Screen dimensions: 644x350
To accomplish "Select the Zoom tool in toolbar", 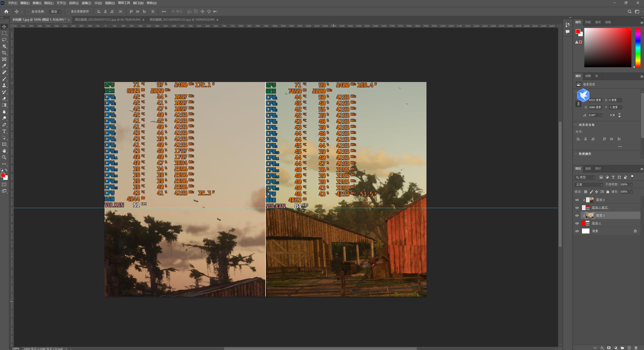I will pyautogui.click(x=4, y=157).
